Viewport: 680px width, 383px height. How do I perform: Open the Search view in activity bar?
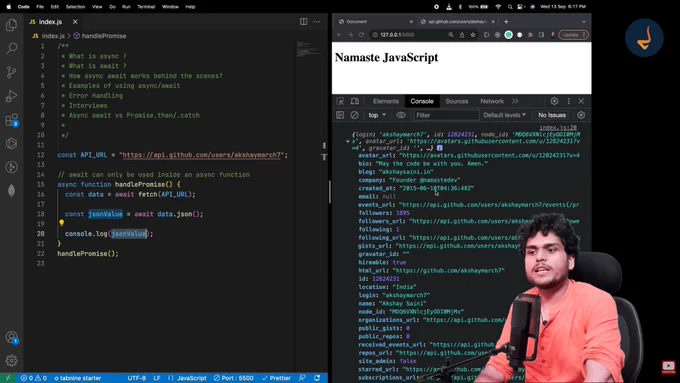11,48
